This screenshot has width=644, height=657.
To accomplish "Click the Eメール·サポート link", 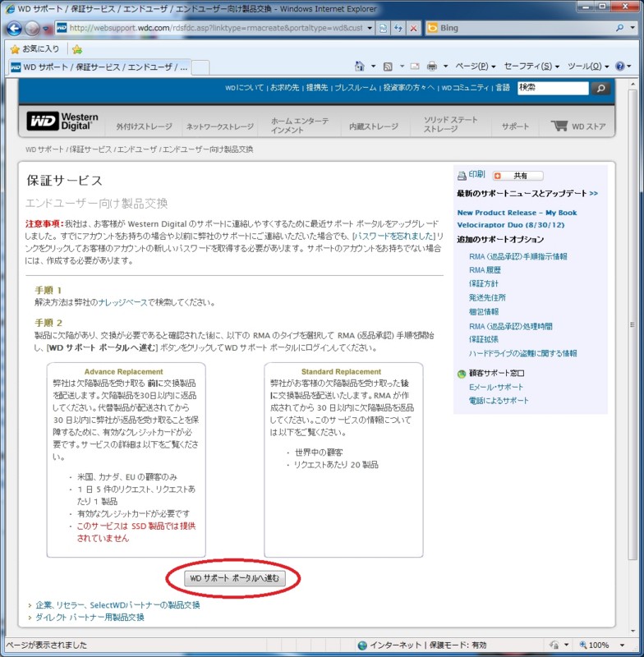I will pyautogui.click(x=496, y=387).
